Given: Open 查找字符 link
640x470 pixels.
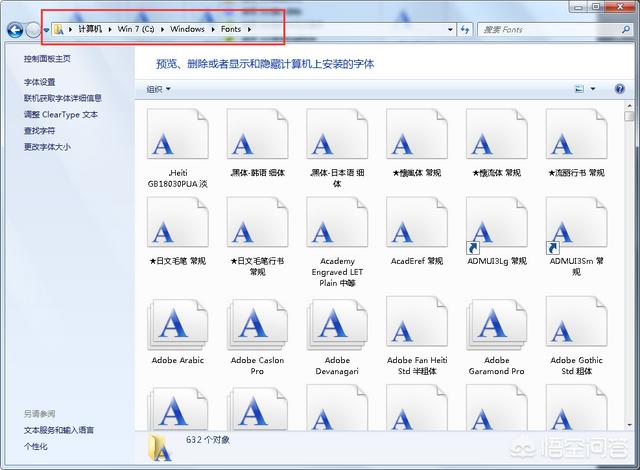Looking at the screenshot, I should [x=40, y=131].
